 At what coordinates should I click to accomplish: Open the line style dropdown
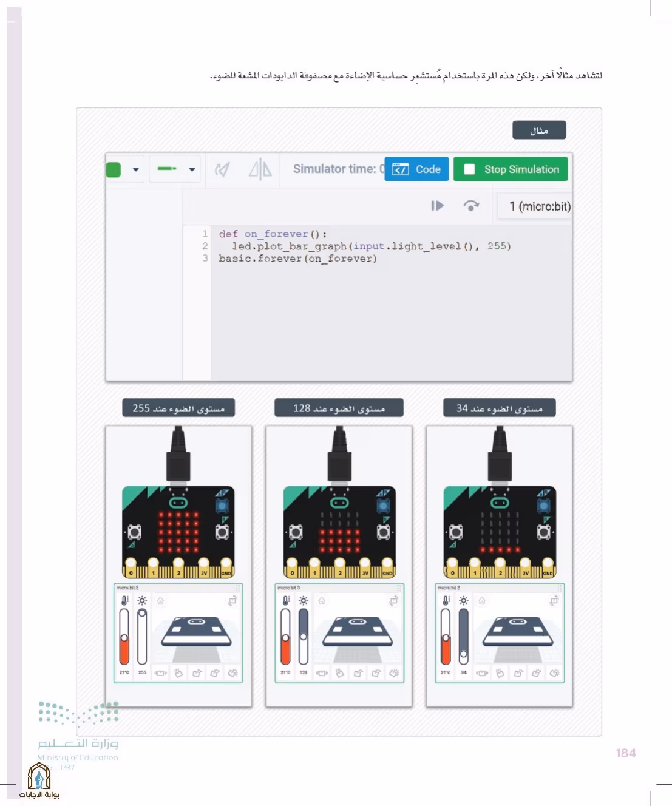pos(176,169)
